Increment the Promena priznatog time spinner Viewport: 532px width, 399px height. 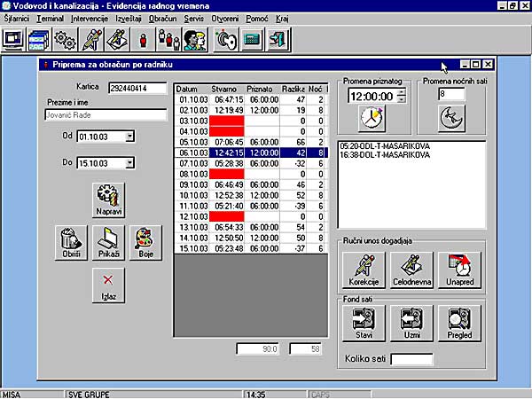pos(403,91)
